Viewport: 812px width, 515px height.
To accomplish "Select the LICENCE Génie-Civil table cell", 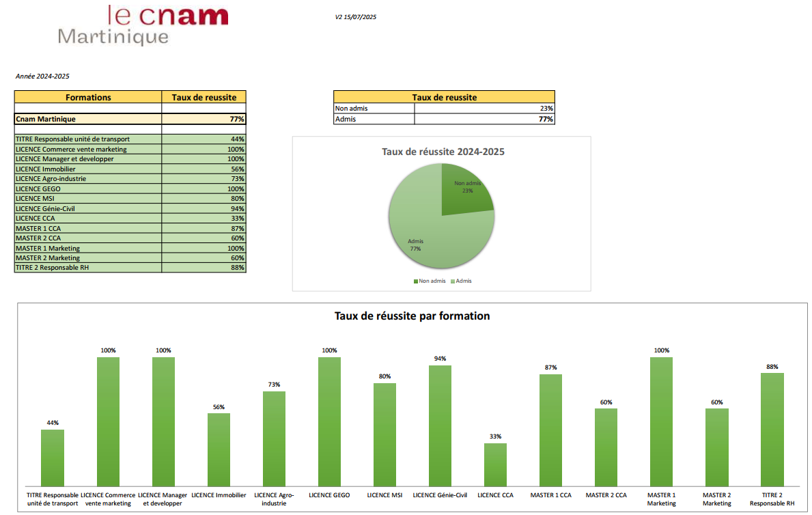I will (x=88, y=208).
